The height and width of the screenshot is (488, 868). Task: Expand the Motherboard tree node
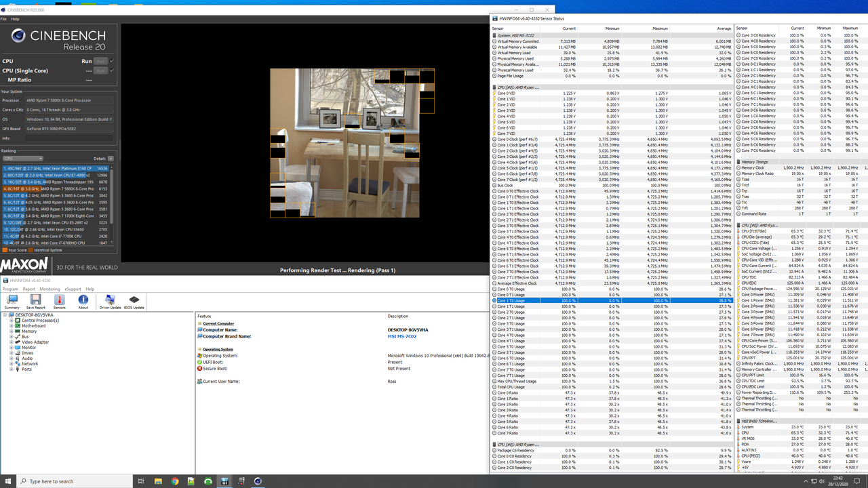click(x=12, y=326)
